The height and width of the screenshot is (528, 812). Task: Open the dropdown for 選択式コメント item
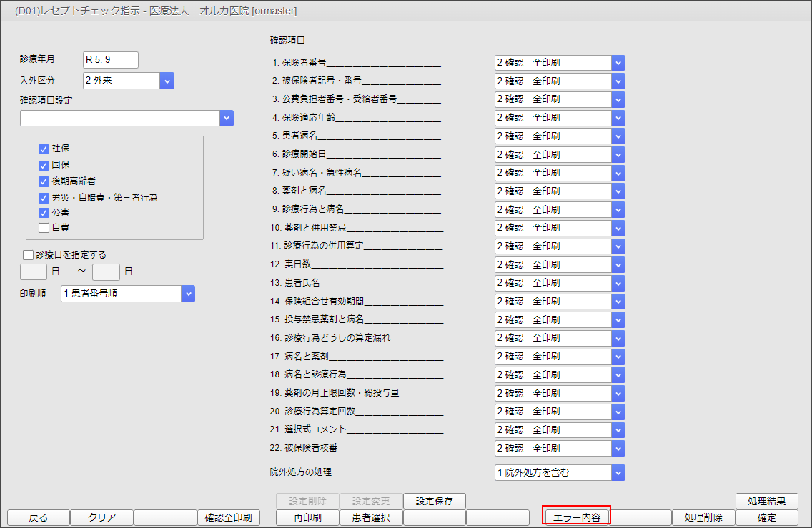pos(618,429)
